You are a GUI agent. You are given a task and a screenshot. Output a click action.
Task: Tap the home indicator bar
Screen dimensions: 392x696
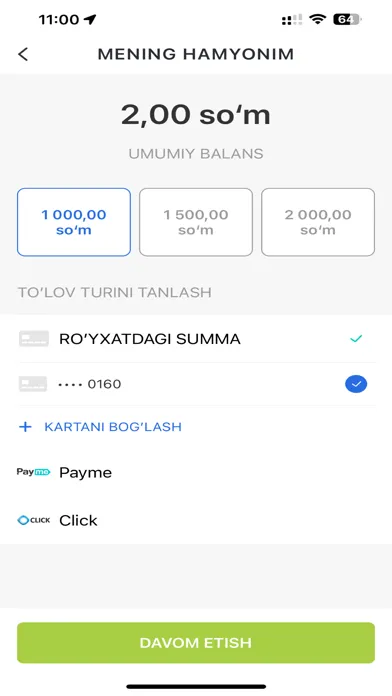(196, 686)
